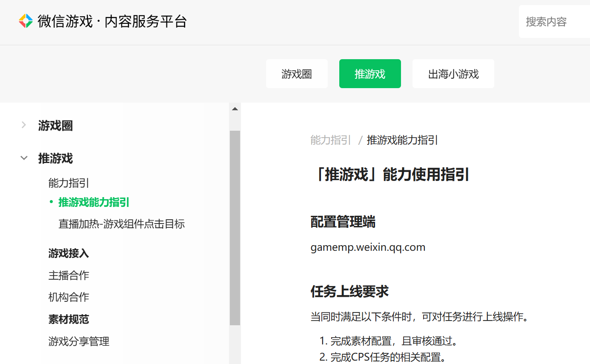Open the 微信游戏 · 内容服务平台 home title

point(112,21)
